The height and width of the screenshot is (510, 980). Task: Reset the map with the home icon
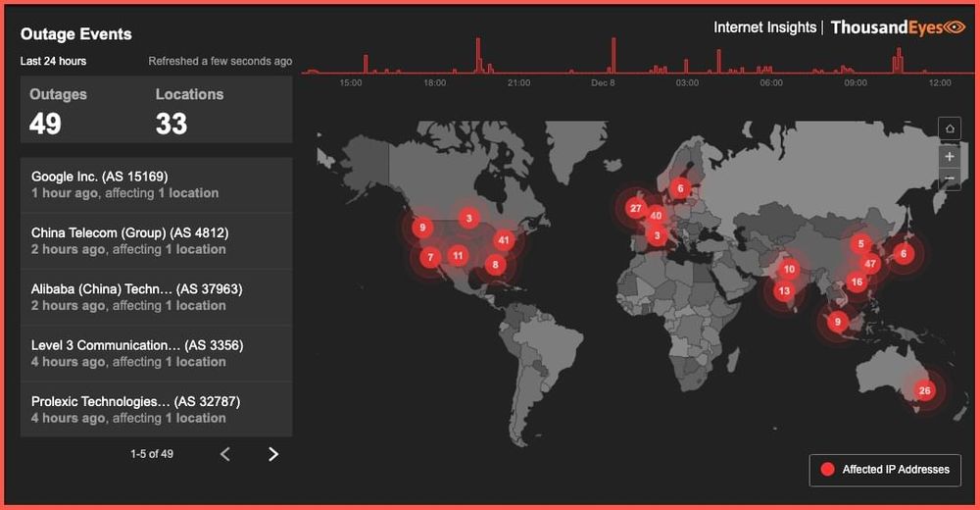point(950,128)
